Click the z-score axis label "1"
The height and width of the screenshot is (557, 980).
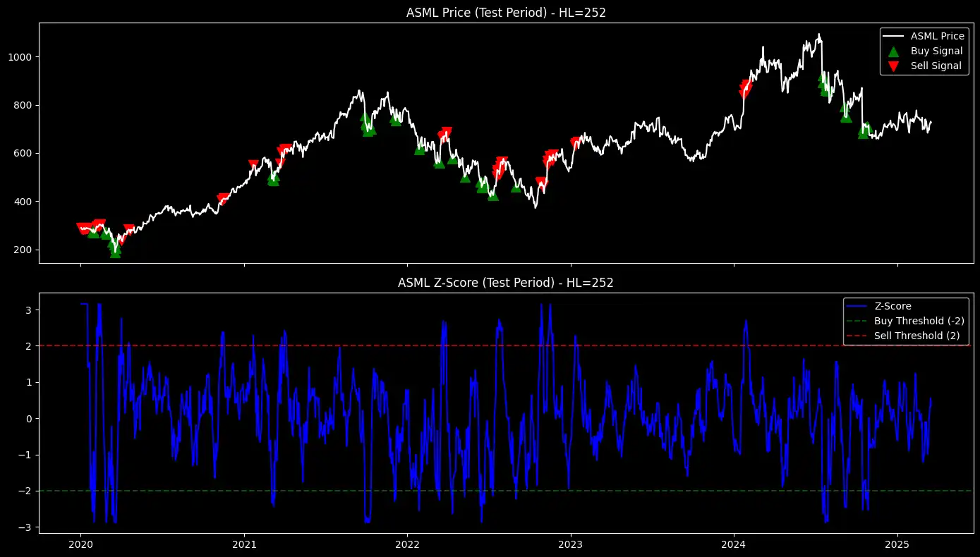tap(28, 382)
